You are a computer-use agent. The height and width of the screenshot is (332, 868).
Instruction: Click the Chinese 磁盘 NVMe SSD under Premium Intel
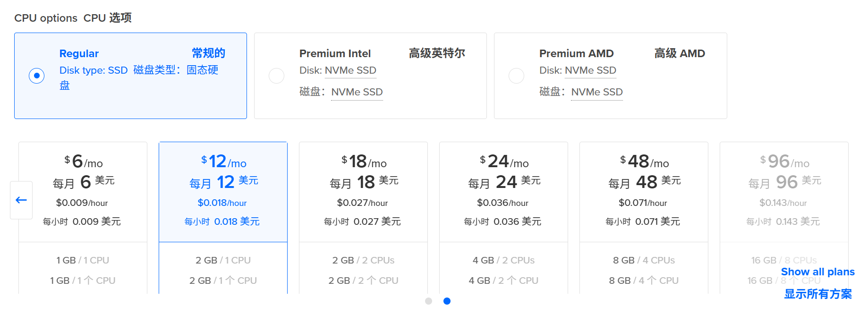357,92
